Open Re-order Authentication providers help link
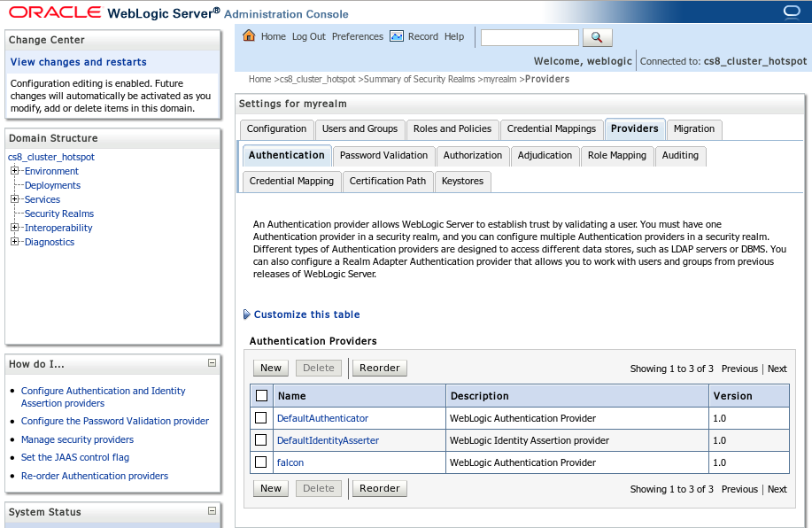Screen dimensions: 812x528 point(94,476)
